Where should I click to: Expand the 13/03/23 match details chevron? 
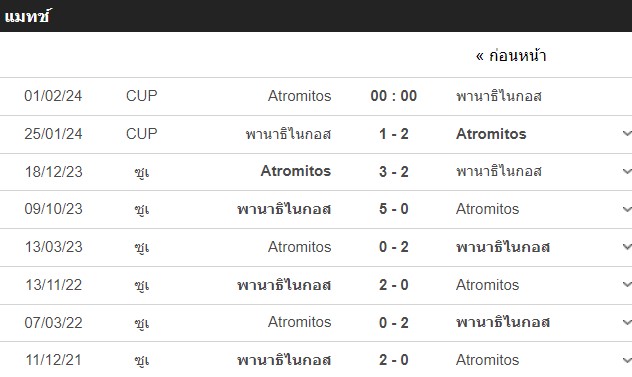click(627, 247)
